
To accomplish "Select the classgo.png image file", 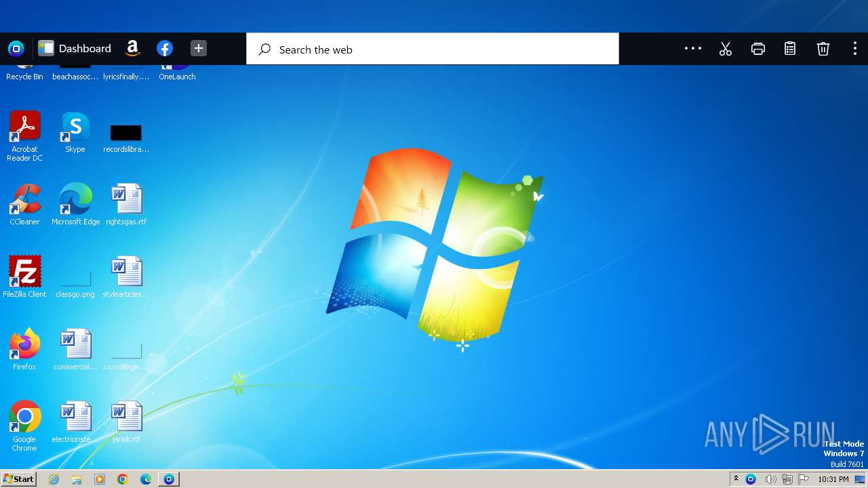I will click(75, 285).
